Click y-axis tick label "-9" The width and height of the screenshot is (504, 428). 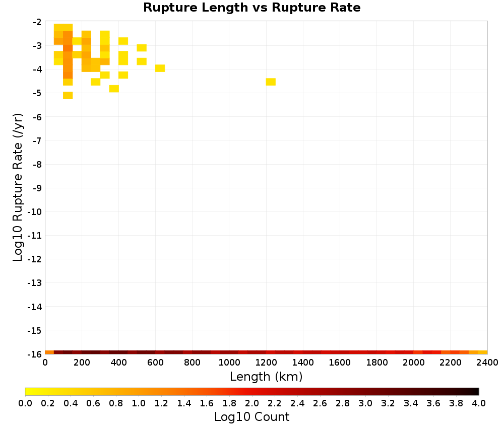37,188
